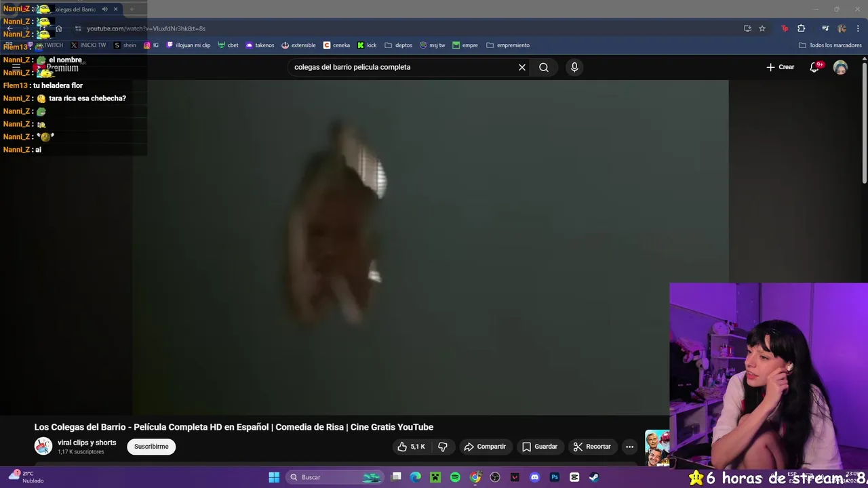Open the takenos bookmark
The height and width of the screenshot is (488, 868).
coord(260,45)
